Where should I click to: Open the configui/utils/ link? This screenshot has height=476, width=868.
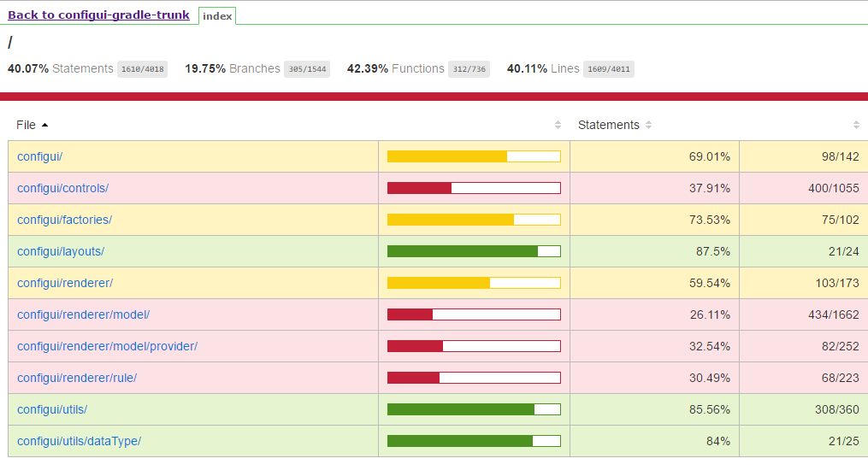coord(52,409)
